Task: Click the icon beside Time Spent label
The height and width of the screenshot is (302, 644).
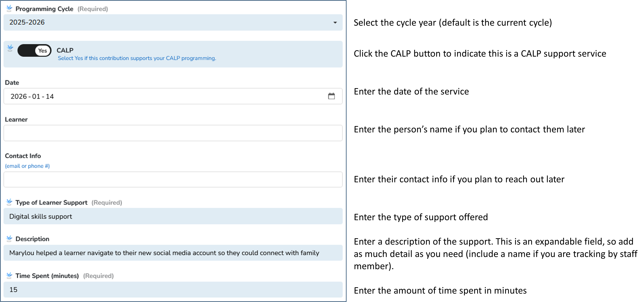Action: coord(9,275)
